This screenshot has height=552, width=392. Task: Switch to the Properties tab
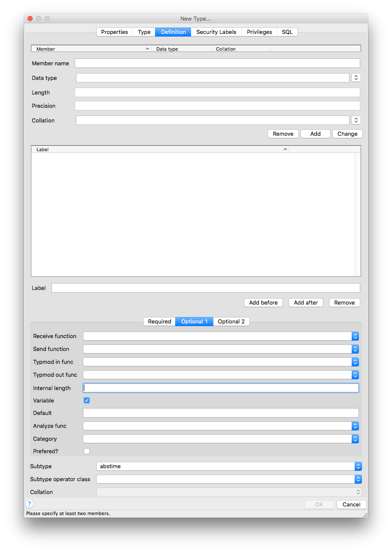click(114, 32)
